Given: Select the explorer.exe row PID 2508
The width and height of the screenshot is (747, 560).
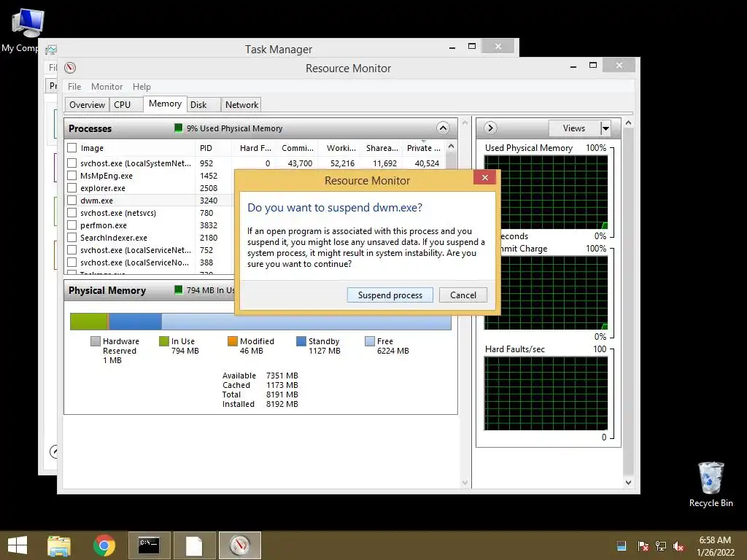Looking at the screenshot, I should [x=149, y=187].
